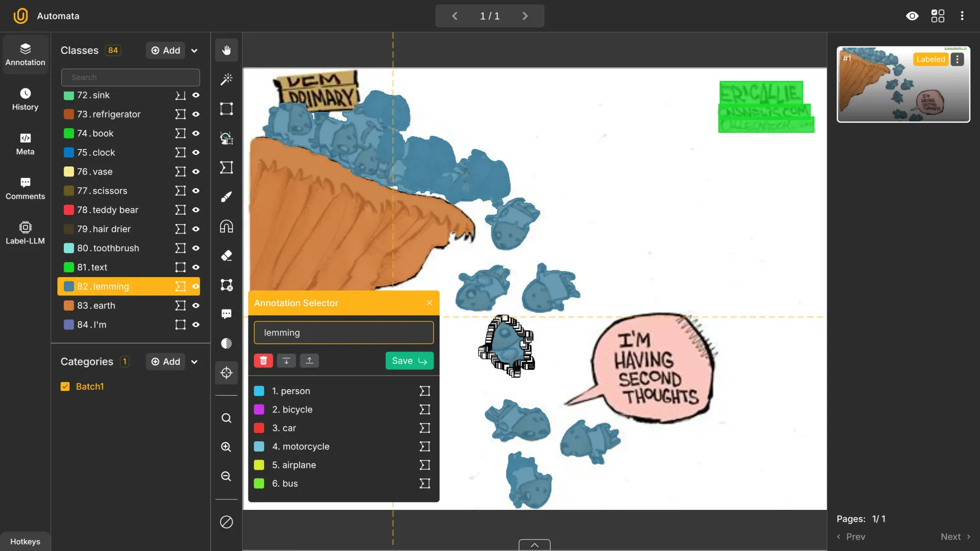Hide the 75. clock class
Image resolution: width=980 pixels, height=551 pixels.
(x=196, y=152)
